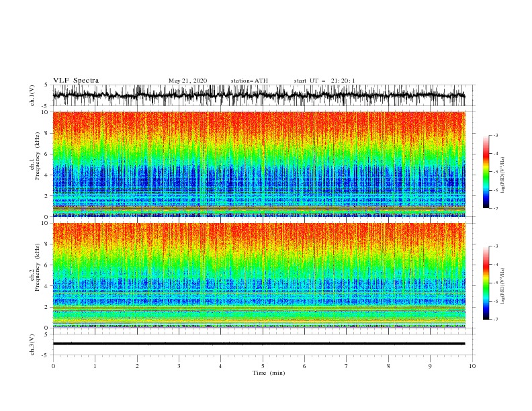Click the "-5" value on ch.2 colorbar

click(x=496, y=283)
